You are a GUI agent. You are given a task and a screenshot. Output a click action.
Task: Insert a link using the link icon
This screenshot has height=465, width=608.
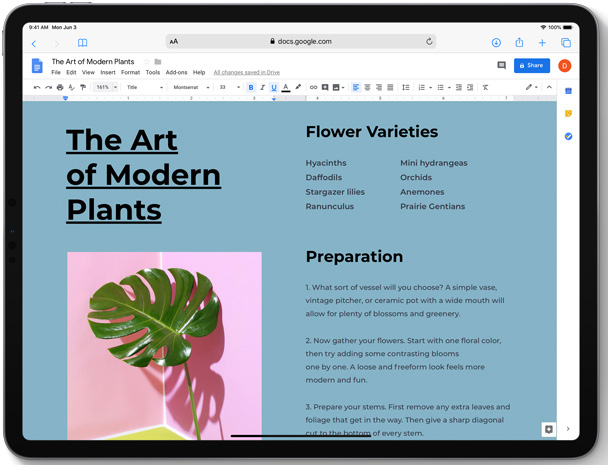coord(313,88)
